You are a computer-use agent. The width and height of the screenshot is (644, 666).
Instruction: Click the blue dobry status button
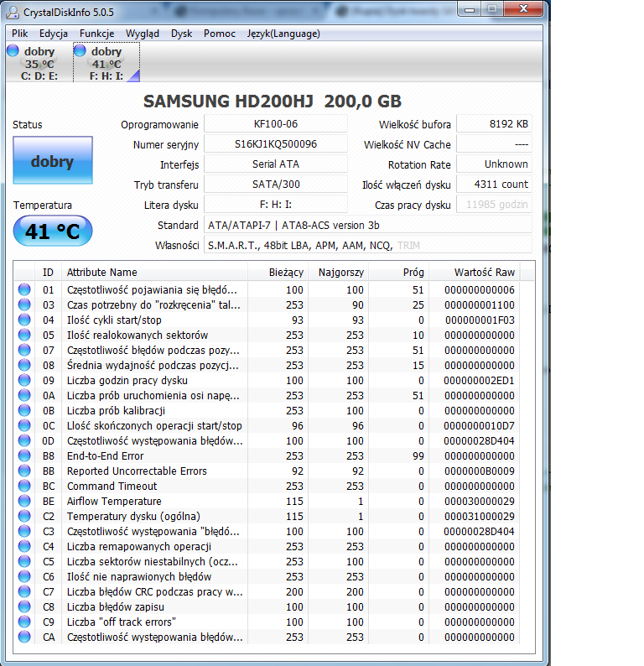53,160
